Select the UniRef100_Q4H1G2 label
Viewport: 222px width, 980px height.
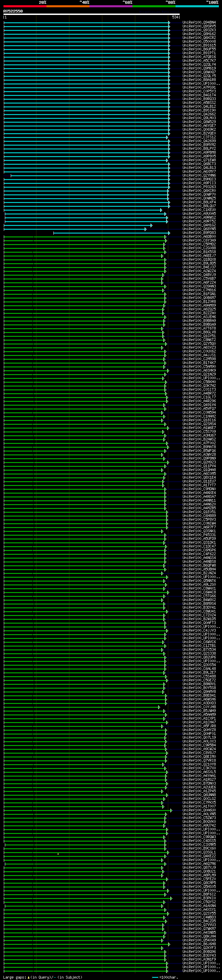tap(199, 225)
